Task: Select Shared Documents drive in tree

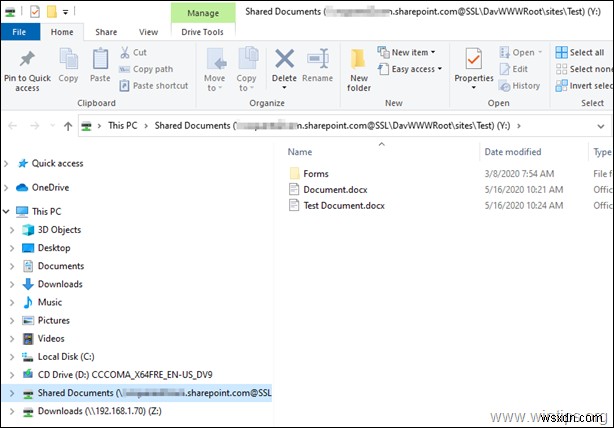Action: point(136,393)
